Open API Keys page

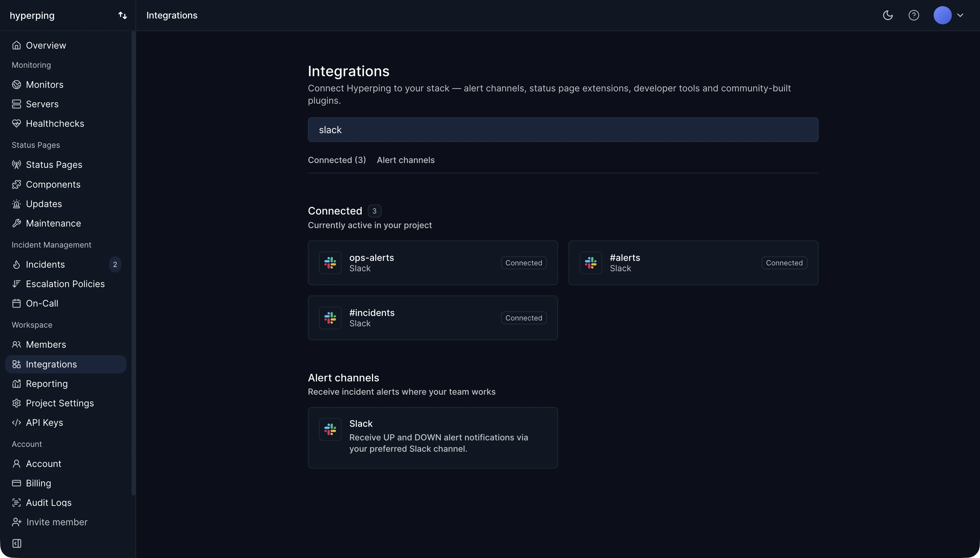[x=65, y=422]
